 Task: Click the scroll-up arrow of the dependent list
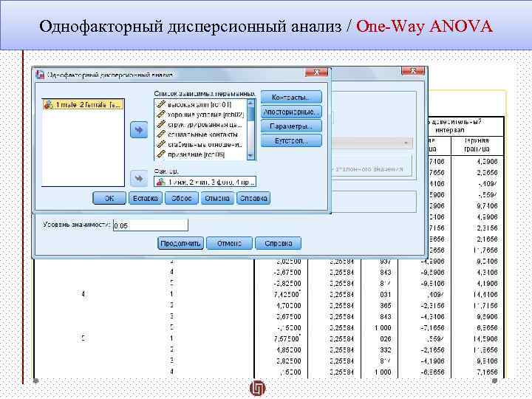pyautogui.click(x=251, y=103)
